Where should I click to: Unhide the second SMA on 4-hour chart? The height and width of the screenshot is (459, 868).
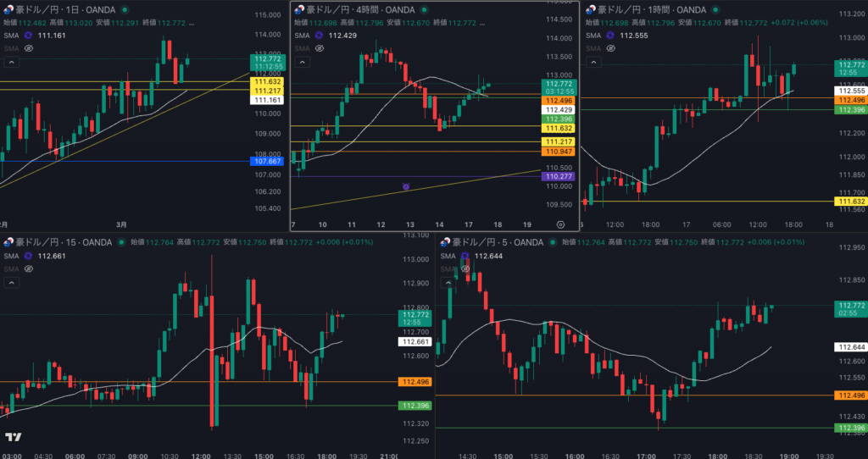pyautogui.click(x=319, y=49)
